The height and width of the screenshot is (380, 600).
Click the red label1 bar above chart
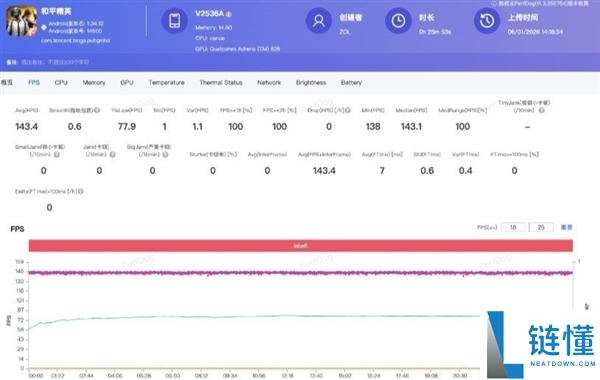tap(301, 246)
